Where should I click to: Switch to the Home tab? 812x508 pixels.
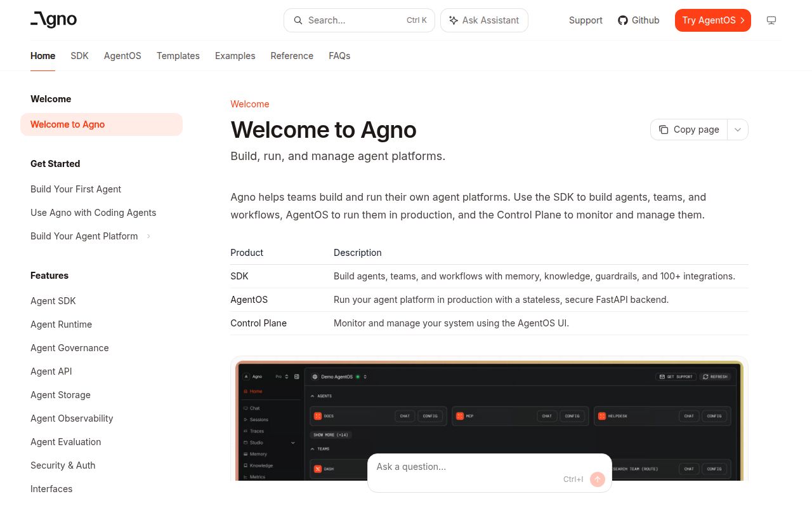click(43, 56)
